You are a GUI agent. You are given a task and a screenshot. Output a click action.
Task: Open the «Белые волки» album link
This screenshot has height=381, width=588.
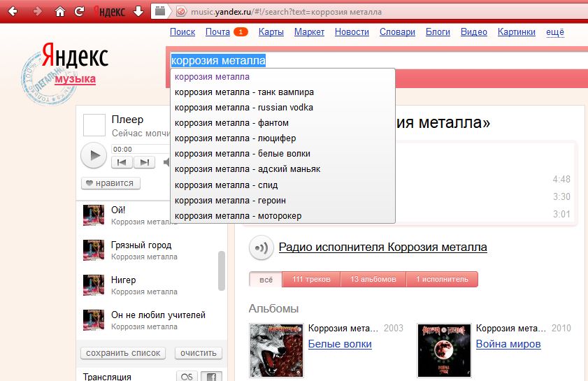point(340,344)
